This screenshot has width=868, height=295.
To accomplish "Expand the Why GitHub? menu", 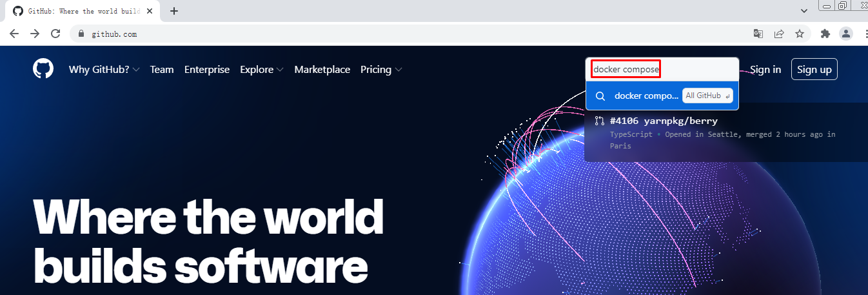I will coord(104,70).
